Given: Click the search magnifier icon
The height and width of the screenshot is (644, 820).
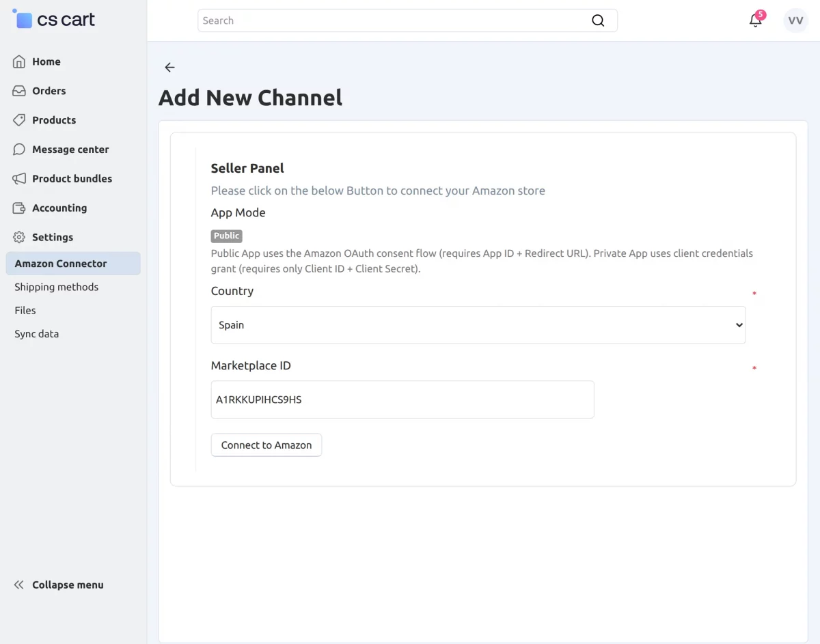Looking at the screenshot, I should (598, 20).
